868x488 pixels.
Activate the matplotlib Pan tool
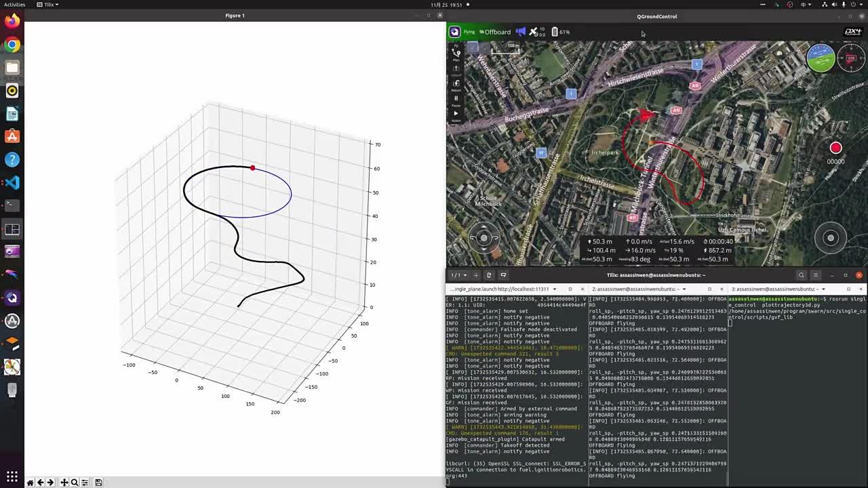(x=64, y=483)
